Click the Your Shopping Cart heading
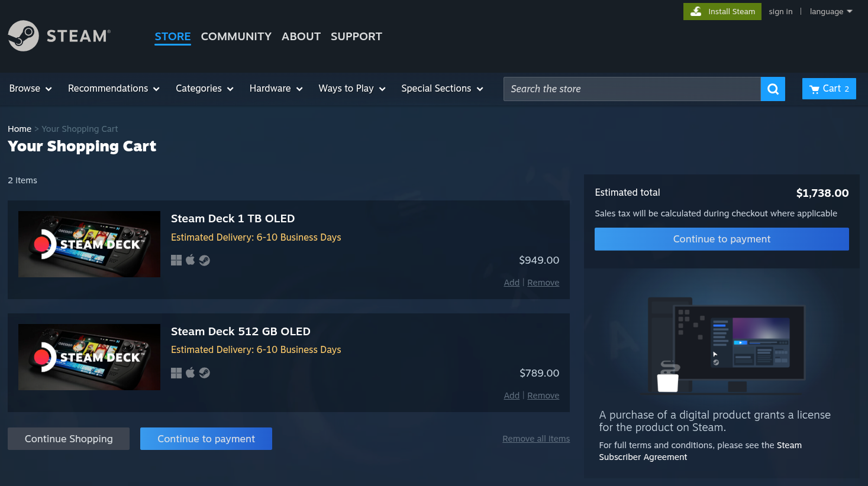The width and height of the screenshot is (868, 486). pos(82,146)
